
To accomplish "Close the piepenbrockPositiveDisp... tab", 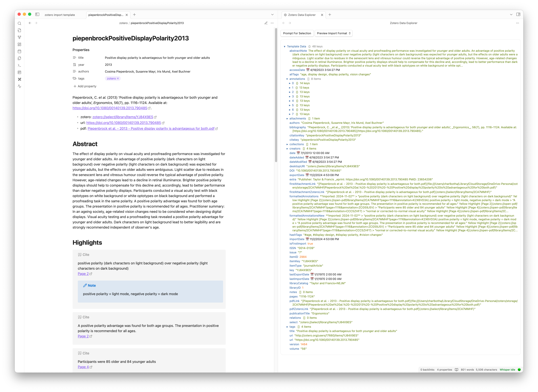I will coord(127,15).
